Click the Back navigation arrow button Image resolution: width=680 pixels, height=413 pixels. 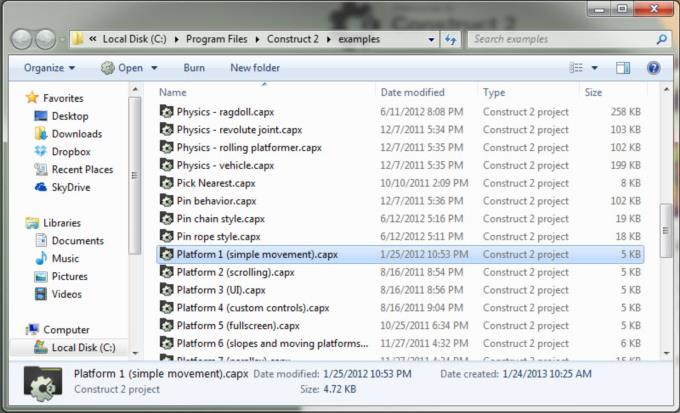(x=21, y=39)
